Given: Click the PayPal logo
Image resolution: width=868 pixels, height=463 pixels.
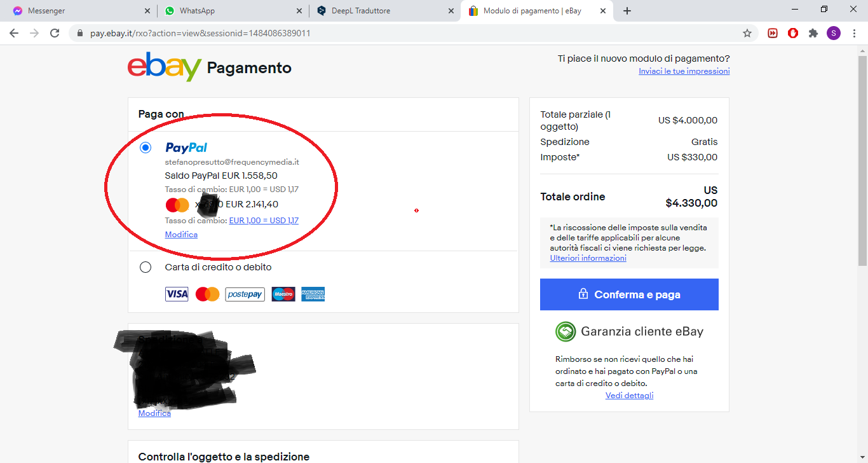Looking at the screenshot, I should [x=186, y=148].
